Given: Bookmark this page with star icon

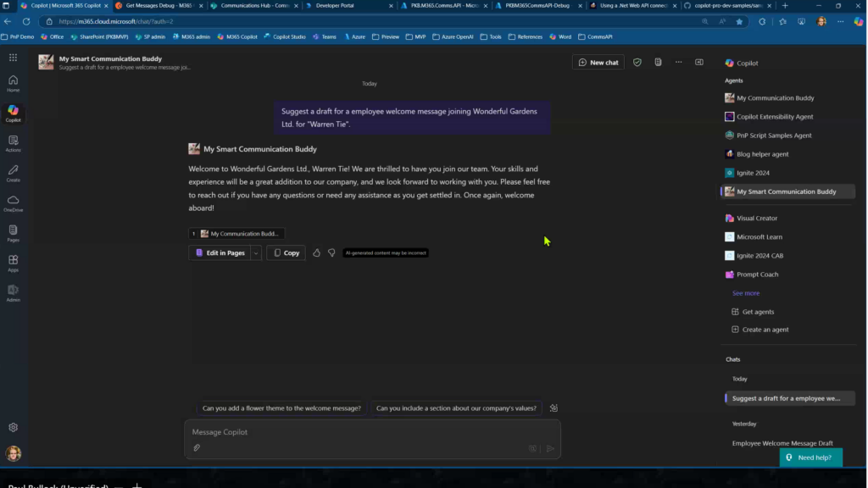Looking at the screenshot, I should [739, 21].
